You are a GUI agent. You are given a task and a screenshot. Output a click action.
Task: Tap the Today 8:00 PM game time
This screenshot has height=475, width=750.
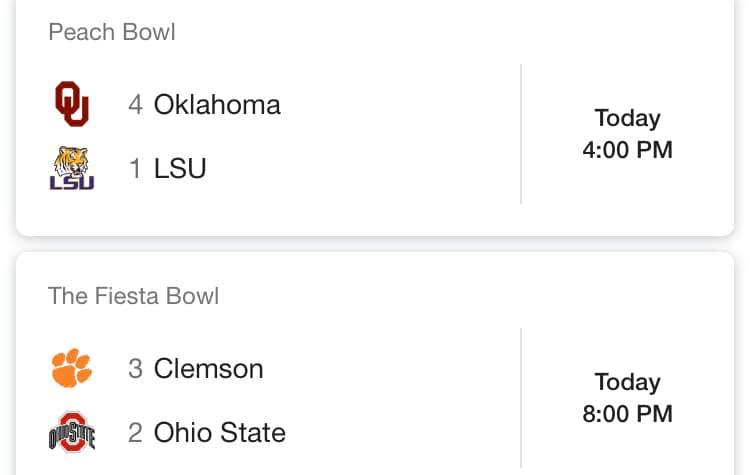click(x=627, y=398)
